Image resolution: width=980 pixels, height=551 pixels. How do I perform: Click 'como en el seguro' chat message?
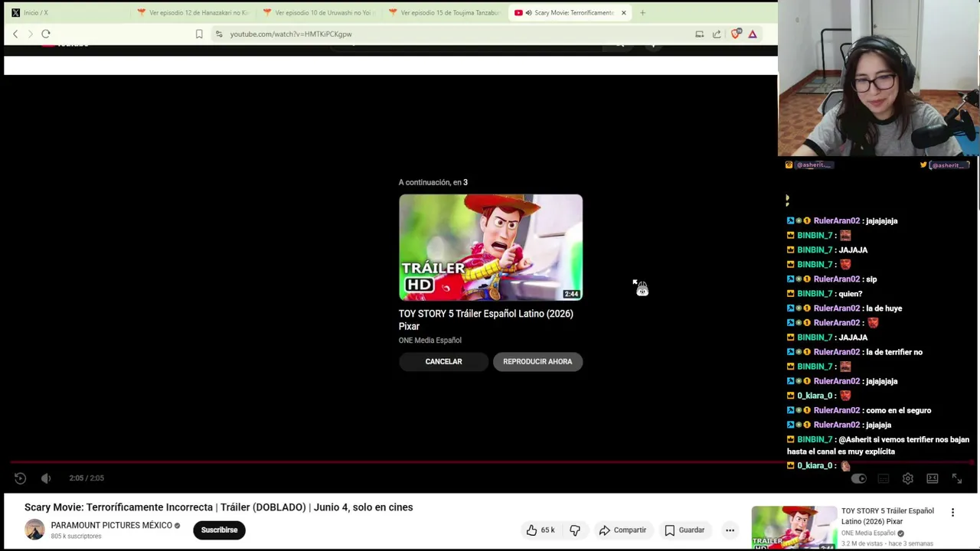tap(859, 410)
